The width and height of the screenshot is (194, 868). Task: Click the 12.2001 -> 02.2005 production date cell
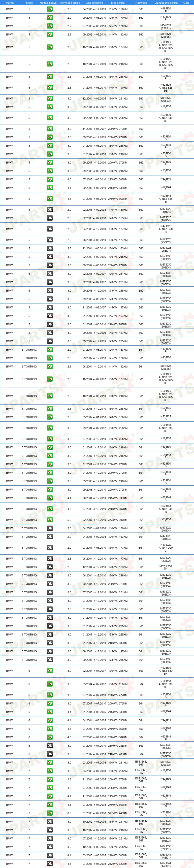94,99
